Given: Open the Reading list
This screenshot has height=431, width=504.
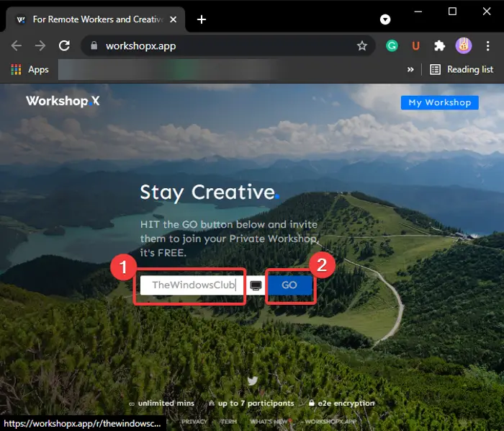Looking at the screenshot, I should coord(462,69).
